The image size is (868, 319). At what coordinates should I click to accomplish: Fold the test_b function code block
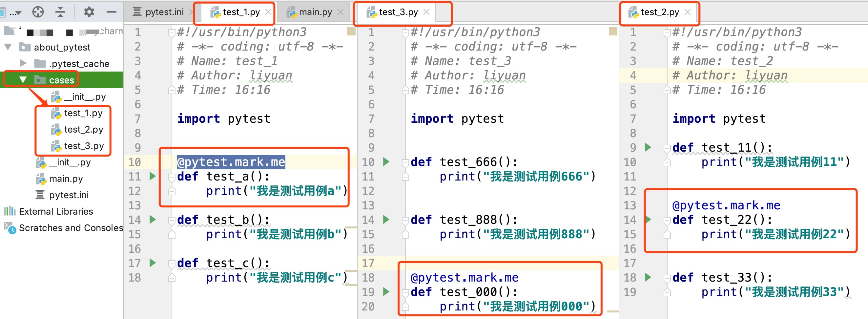172,220
